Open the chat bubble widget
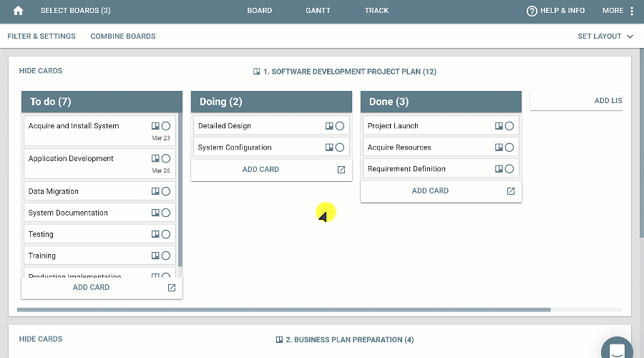Image resolution: width=644 pixels, height=358 pixels. point(616,349)
